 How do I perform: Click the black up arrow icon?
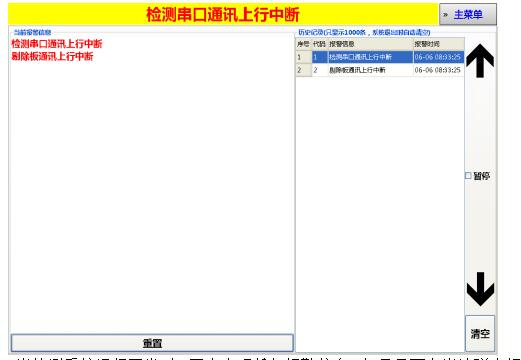tap(480, 61)
